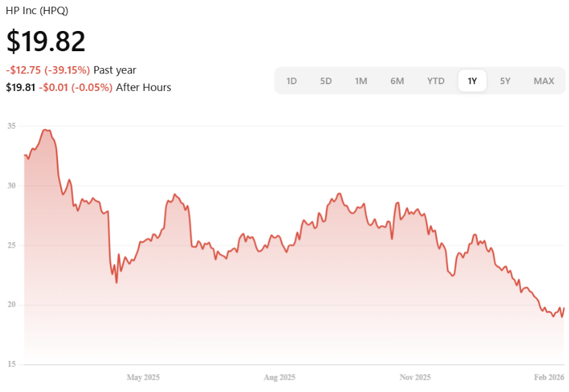
Task: Click the chart line's final endpoint
Action: (x=564, y=308)
